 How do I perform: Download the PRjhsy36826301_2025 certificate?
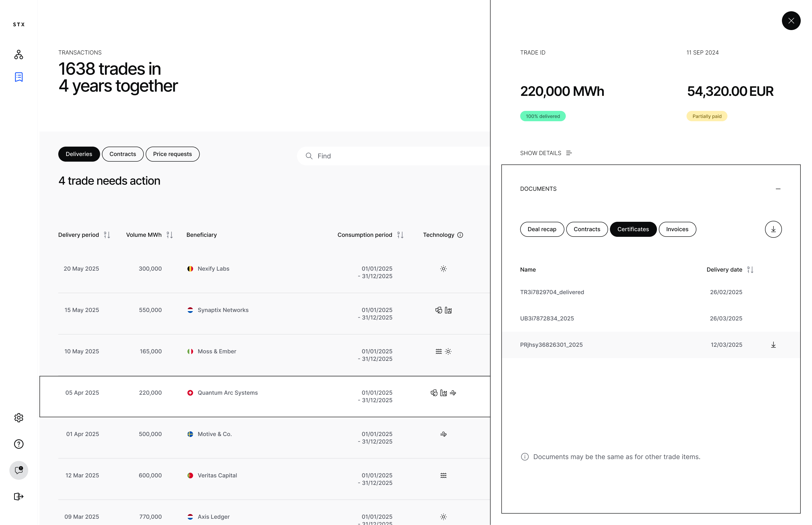pos(773,345)
